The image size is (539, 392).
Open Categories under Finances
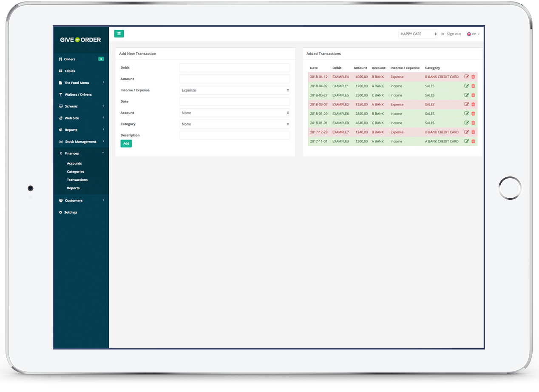click(x=75, y=172)
